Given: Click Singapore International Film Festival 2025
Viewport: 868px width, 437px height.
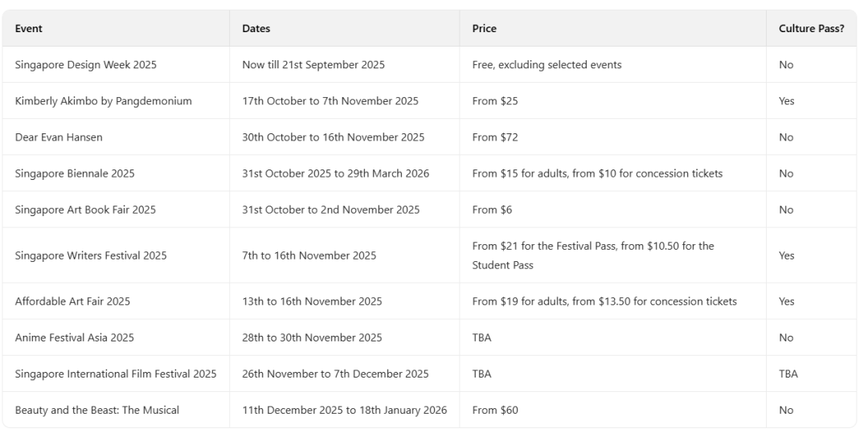Looking at the screenshot, I should (116, 374).
